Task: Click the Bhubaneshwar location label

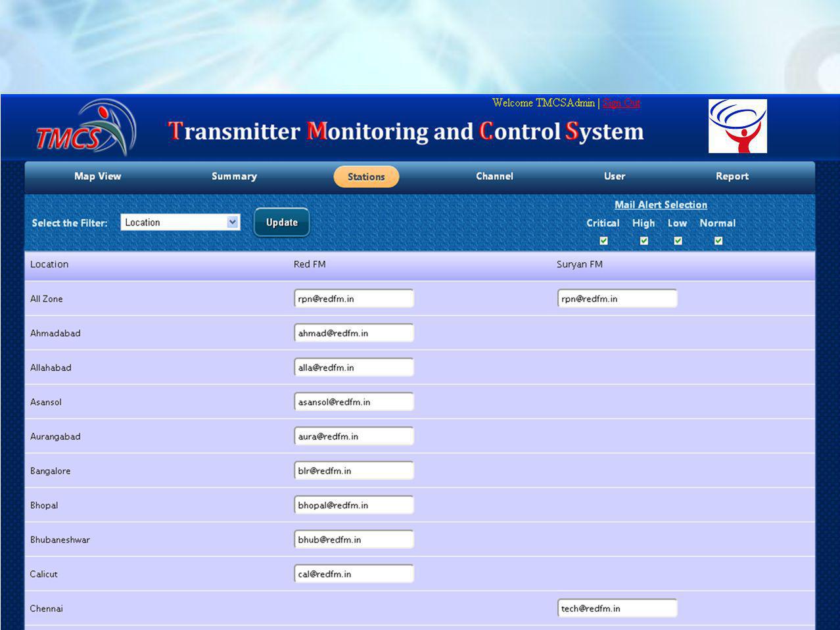Action: coord(60,539)
